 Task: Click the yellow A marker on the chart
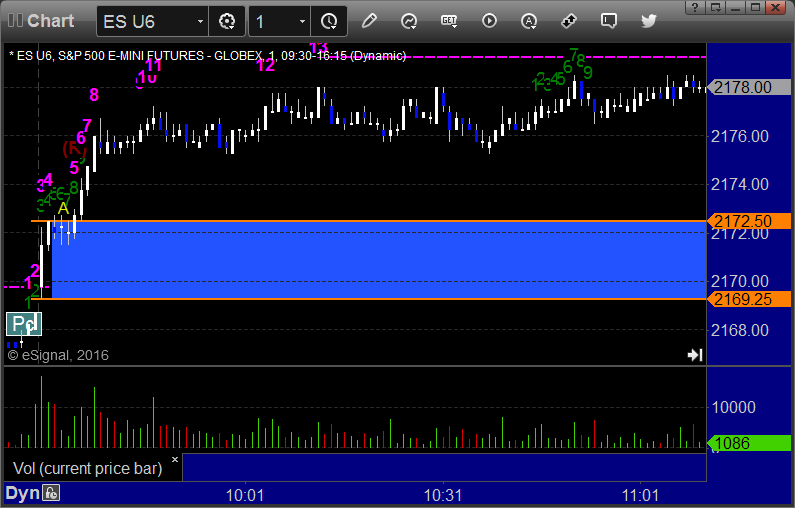(x=63, y=208)
